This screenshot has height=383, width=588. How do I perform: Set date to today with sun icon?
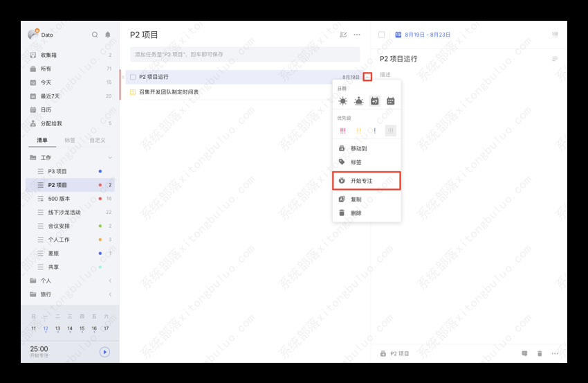[342, 101]
